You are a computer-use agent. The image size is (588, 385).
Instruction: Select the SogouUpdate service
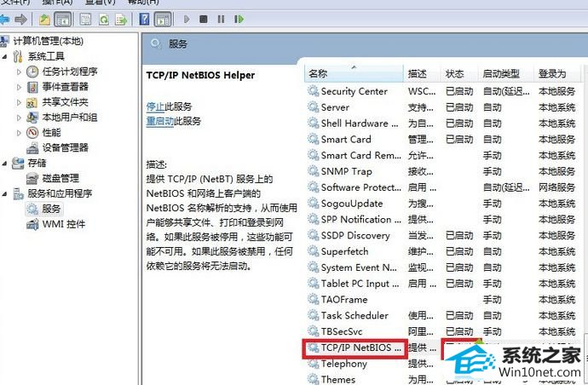tap(352, 204)
